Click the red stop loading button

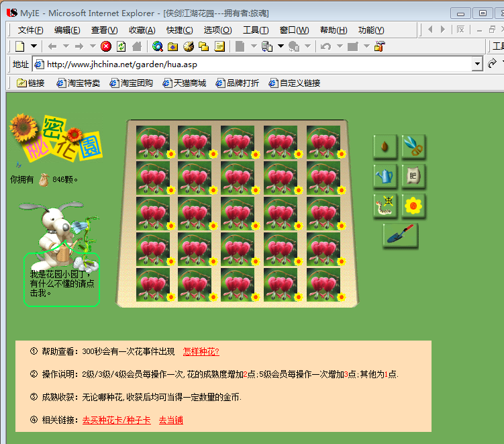coord(106,46)
